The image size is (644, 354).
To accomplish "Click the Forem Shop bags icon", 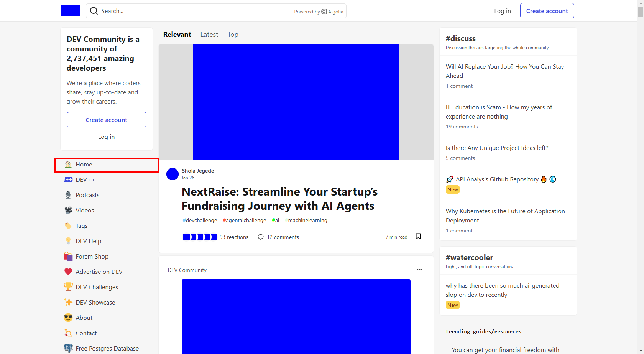I will point(68,256).
